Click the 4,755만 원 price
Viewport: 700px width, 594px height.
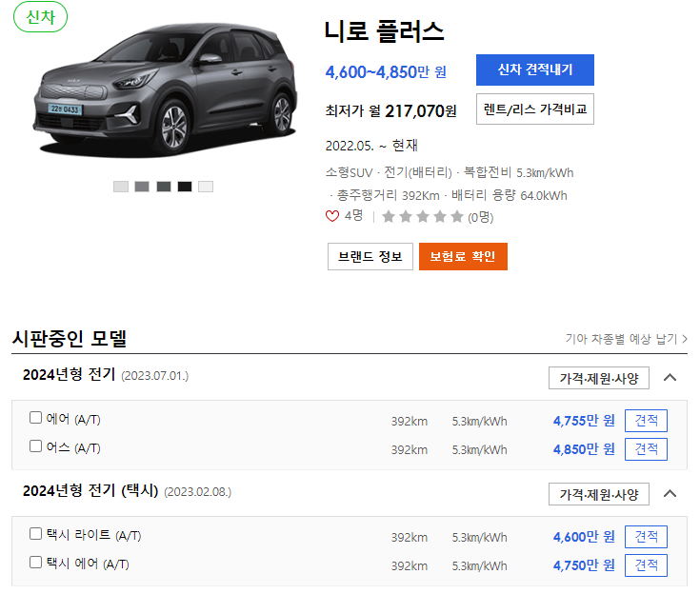coord(584,421)
